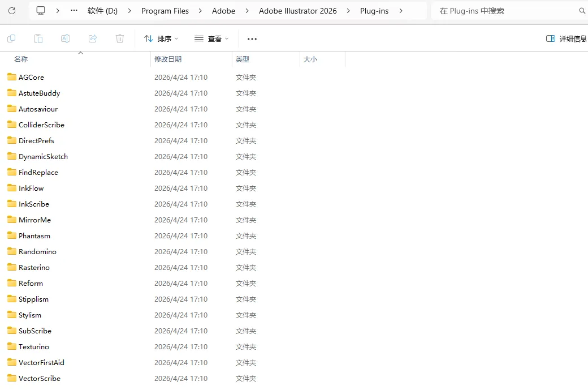Sort by the 类型 column header
Viewport: 588px width, 390px height.
[242, 59]
